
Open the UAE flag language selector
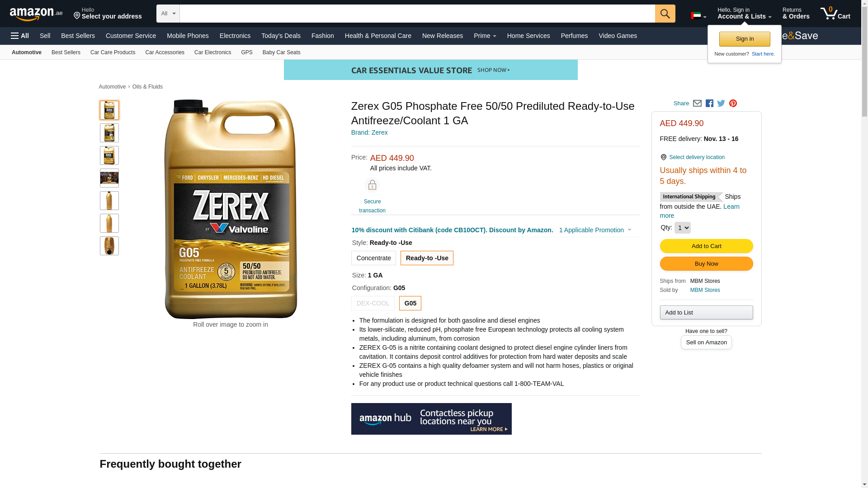pyautogui.click(x=698, y=16)
